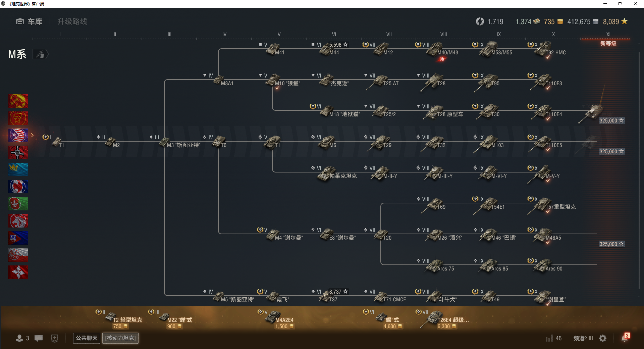
Task: Toggle the tree view button beside M系
Action: pyautogui.click(x=41, y=54)
